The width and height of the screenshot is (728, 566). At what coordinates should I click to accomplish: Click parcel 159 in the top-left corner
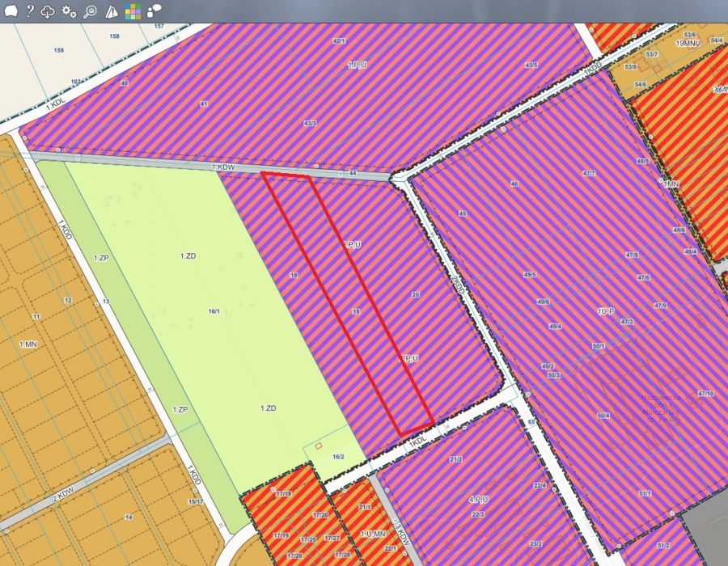click(58, 50)
